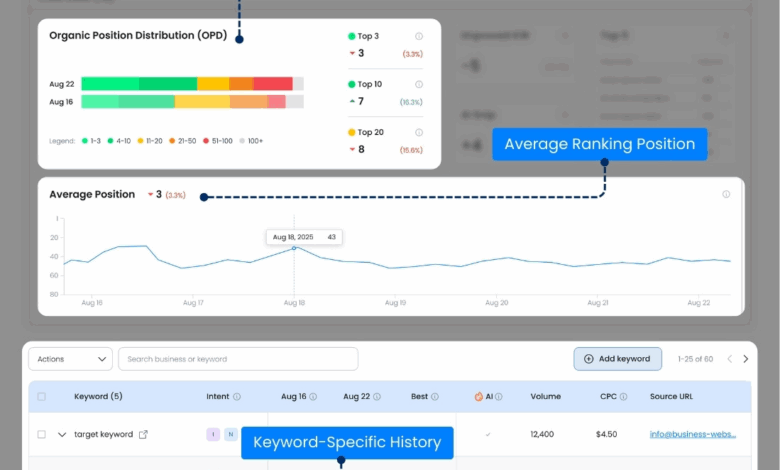
Task: Expand the target keyword row chevron
Action: (62, 435)
